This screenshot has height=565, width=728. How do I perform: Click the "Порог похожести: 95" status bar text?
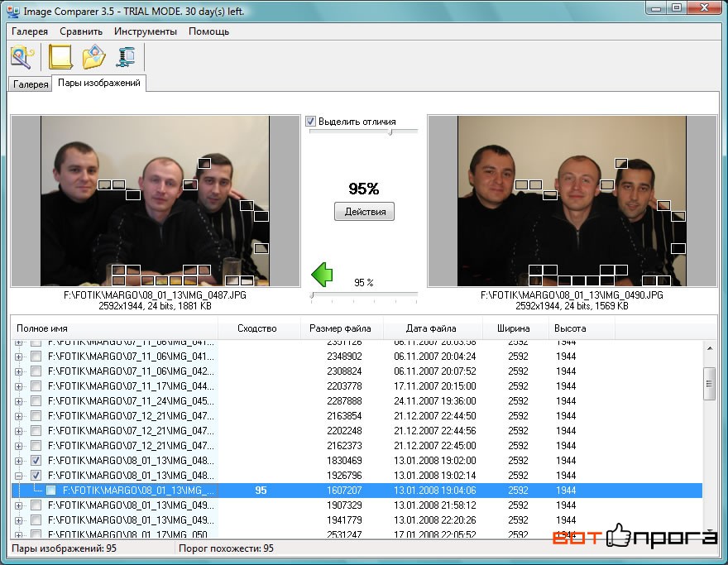(226, 548)
